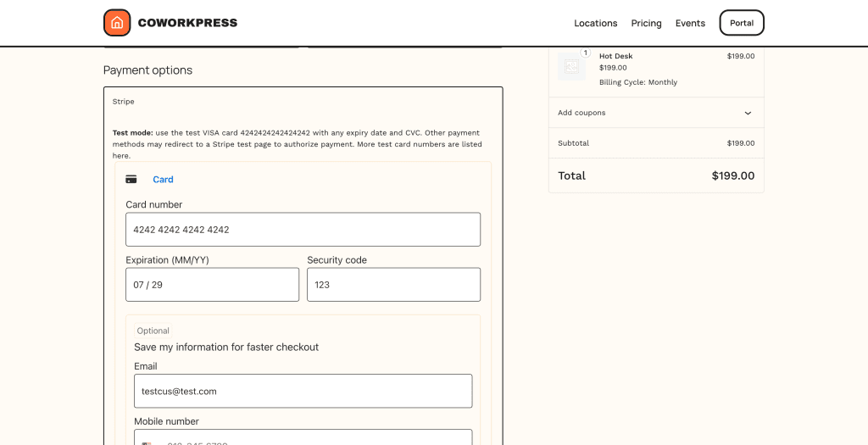
Task: Select the Card payment method tab
Action: [163, 180]
